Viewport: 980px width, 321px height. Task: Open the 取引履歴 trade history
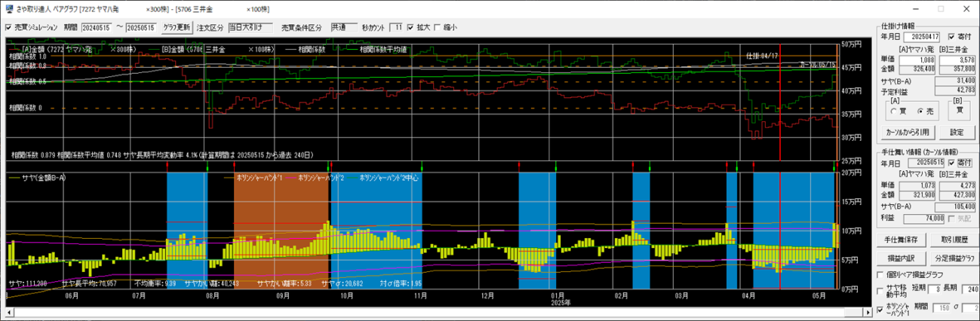click(954, 240)
